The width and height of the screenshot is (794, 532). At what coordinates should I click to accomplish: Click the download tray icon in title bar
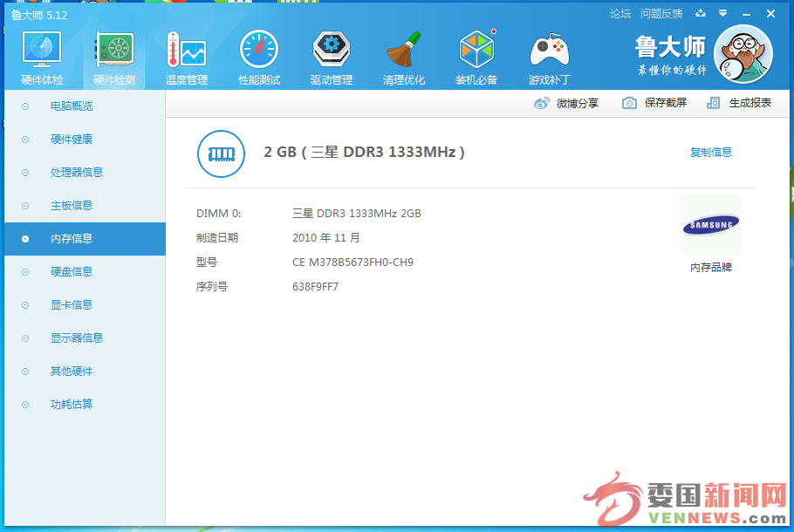click(701, 14)
